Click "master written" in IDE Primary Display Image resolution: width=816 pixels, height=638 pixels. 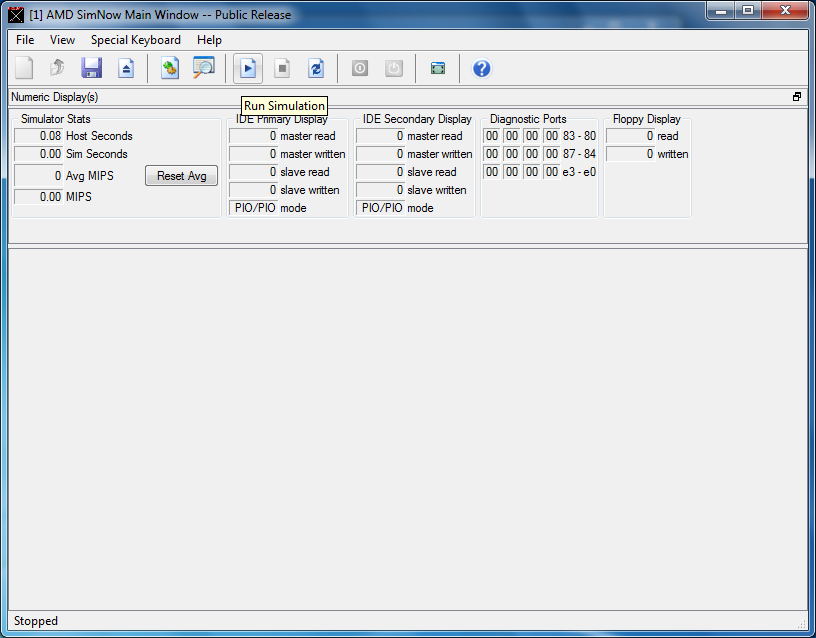click(313, 154)
